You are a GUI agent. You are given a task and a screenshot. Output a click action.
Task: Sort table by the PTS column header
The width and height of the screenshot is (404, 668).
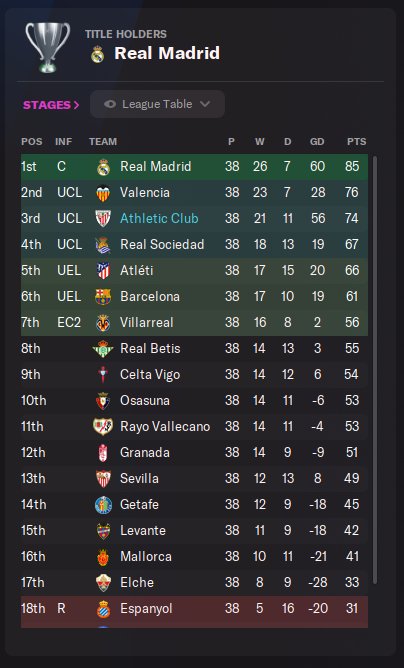356,141
